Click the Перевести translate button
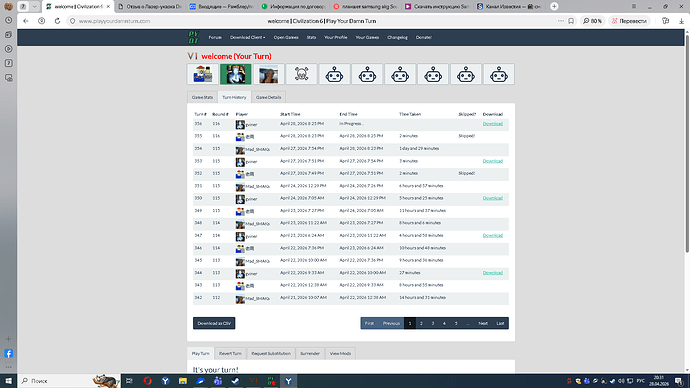 629,21
